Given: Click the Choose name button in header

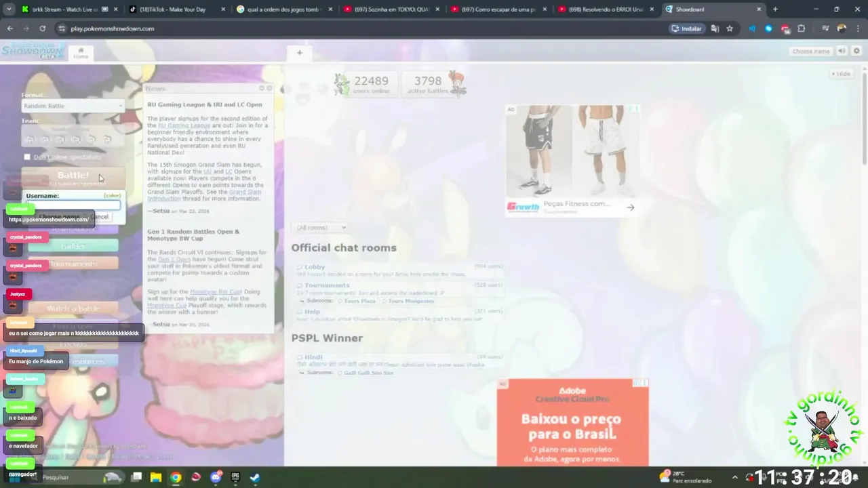Looking at the screenshot, I should point(811,52).
